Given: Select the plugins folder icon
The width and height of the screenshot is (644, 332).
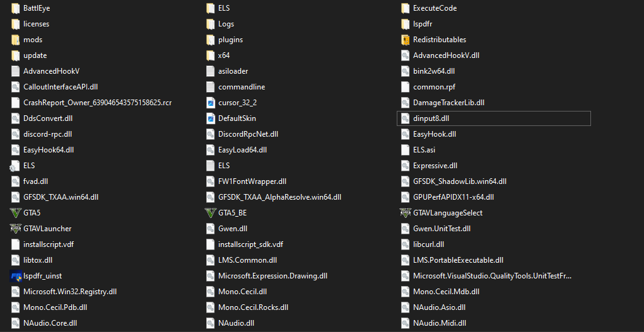Looking at the screenshot, I should (210, 40).
